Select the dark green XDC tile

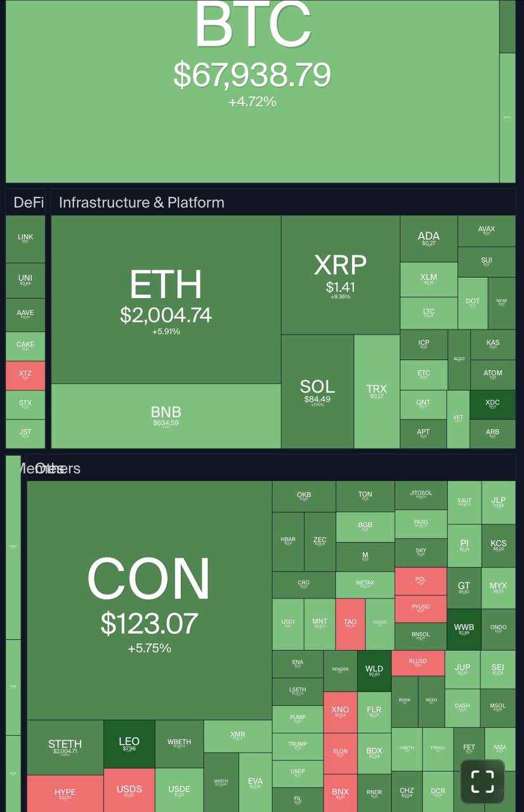tap(492, 405)
